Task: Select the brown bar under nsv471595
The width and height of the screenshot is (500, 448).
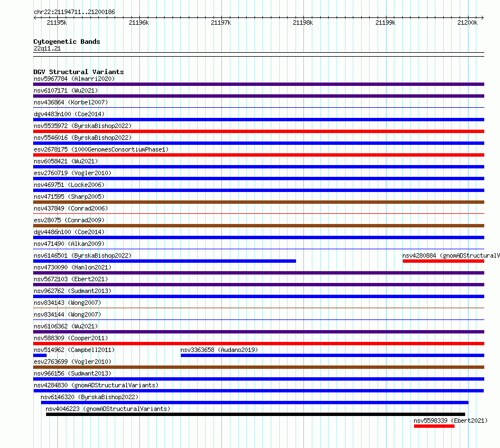Action: 258,202
